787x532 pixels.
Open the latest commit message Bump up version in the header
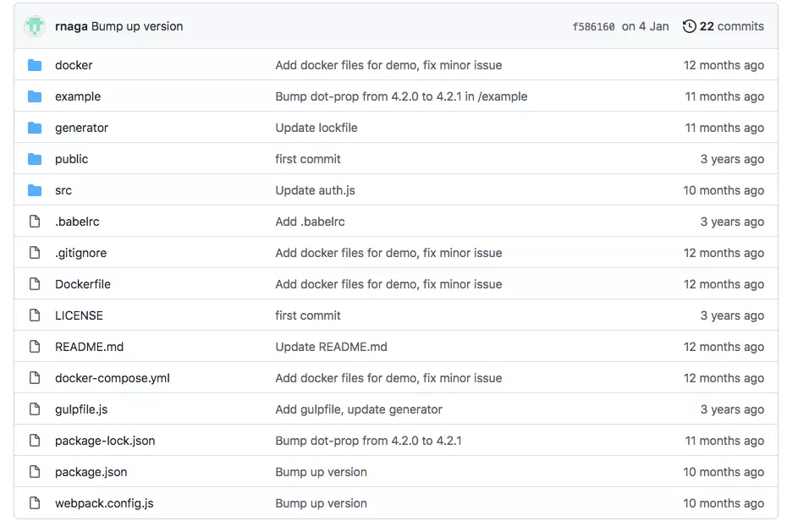coord(137,26)
